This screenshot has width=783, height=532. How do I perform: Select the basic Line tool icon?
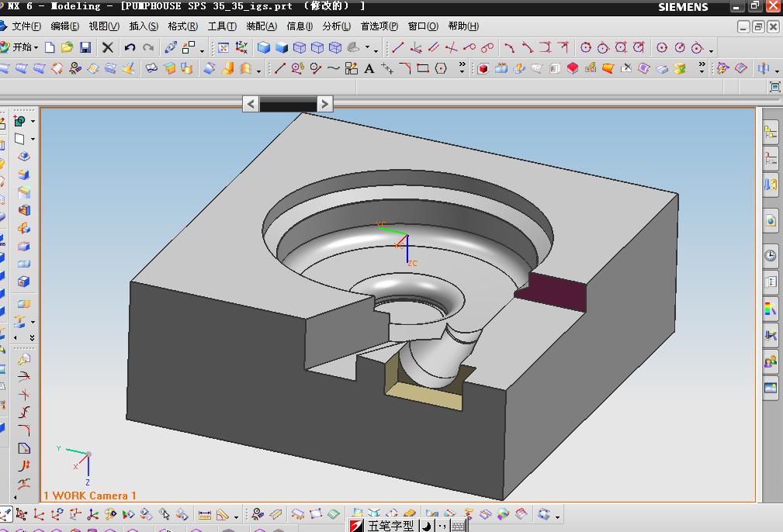[x=280, y=69]
